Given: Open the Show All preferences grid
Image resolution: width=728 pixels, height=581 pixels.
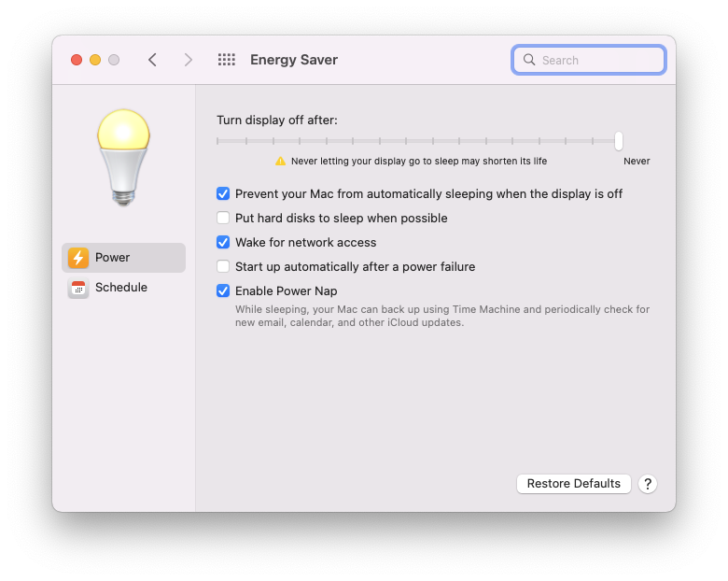Looking at the screenshot, I should point(227,60).
